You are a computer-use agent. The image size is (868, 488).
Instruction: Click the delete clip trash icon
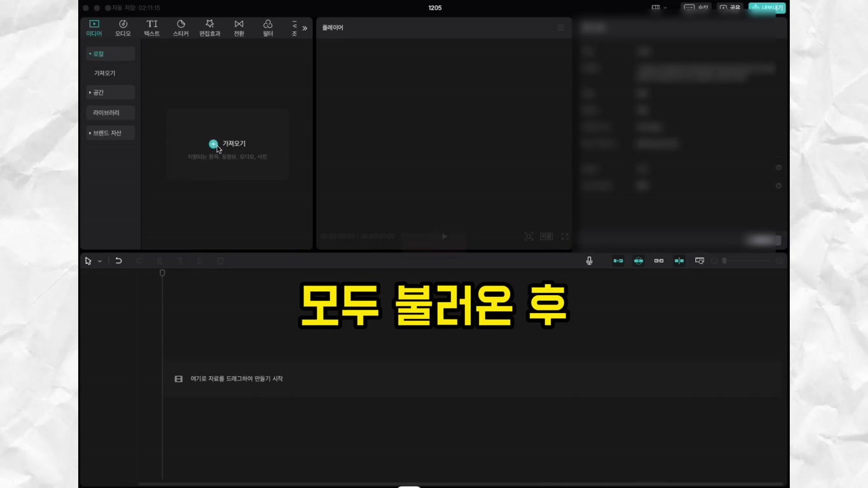tap(220, 261)
